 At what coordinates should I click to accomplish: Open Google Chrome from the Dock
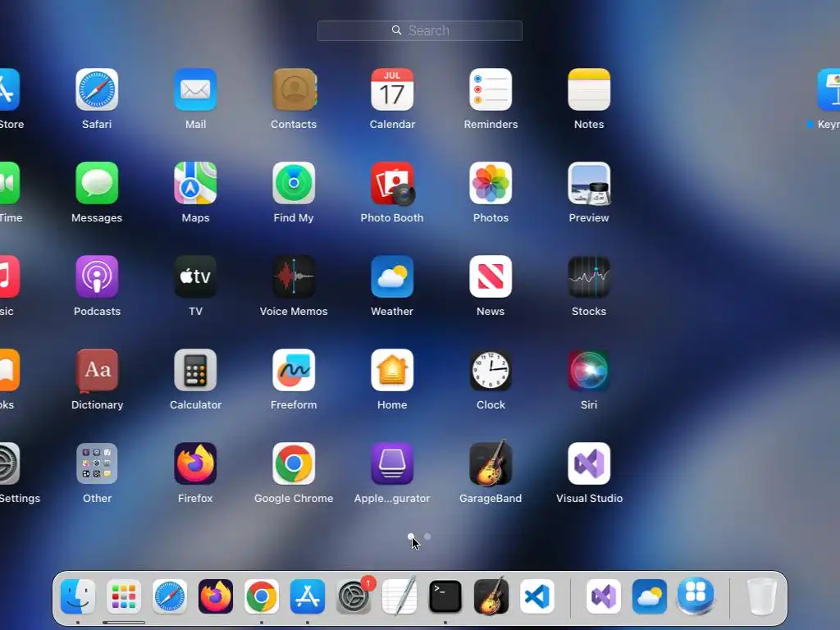click(x=262, y=596)
